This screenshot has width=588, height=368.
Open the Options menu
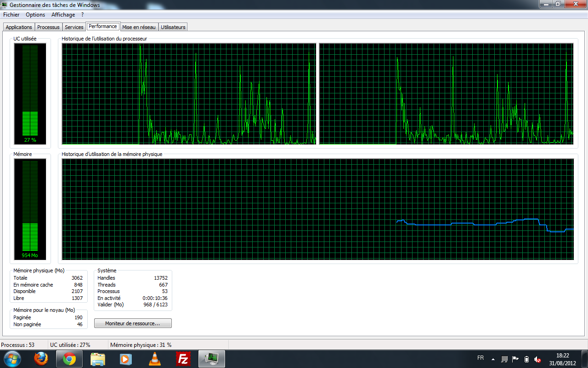[35, 15]
